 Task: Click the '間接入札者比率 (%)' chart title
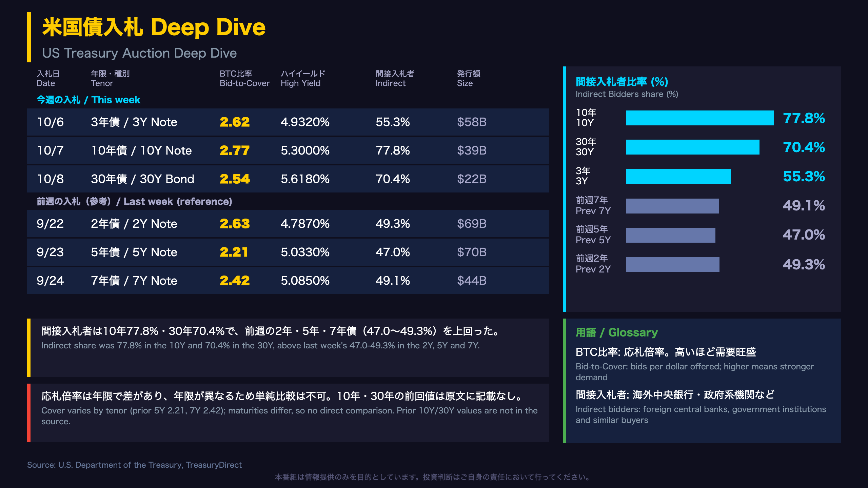tap(622, 82)
